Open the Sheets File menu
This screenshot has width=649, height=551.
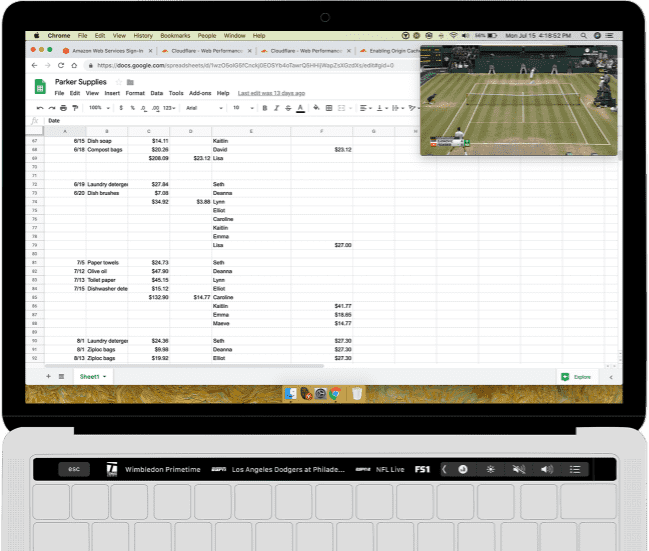tap(59, 93)
